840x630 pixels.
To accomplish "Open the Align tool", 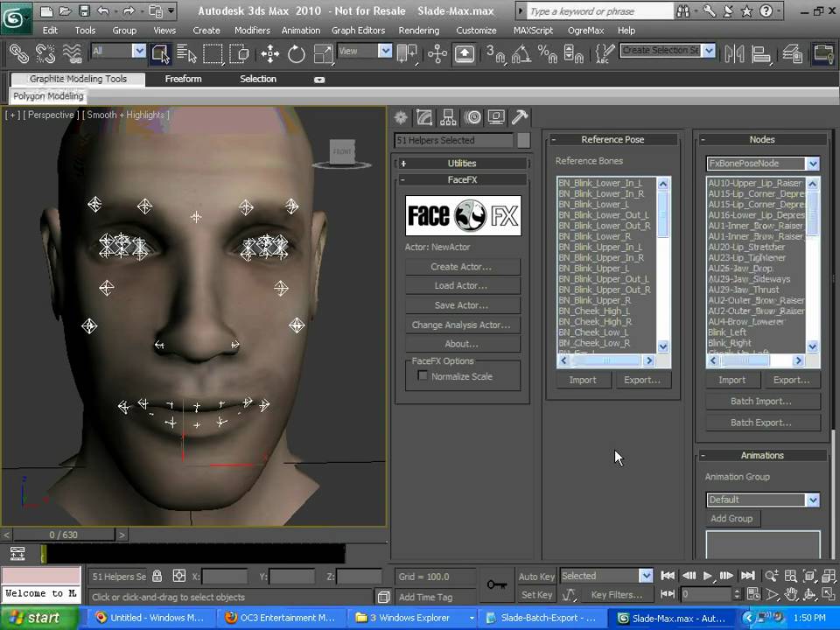I will pyautogui.click(x=760, y=53).
